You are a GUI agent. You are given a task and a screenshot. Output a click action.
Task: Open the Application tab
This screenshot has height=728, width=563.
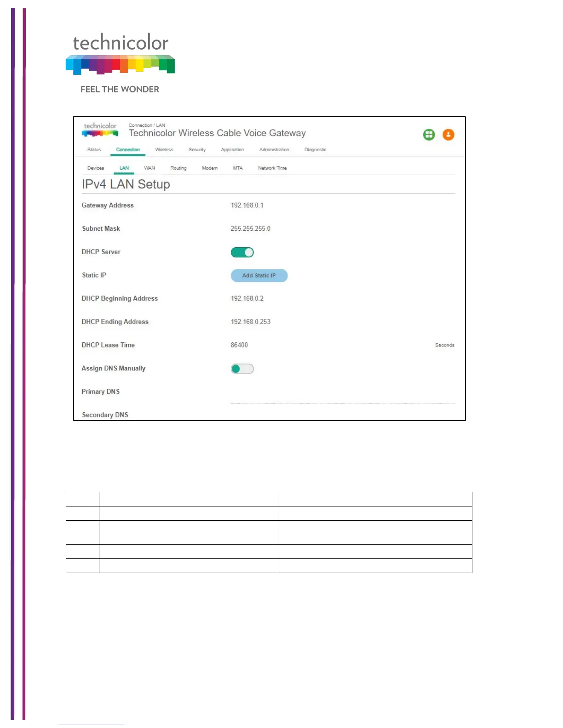click(x=232, y=150)
